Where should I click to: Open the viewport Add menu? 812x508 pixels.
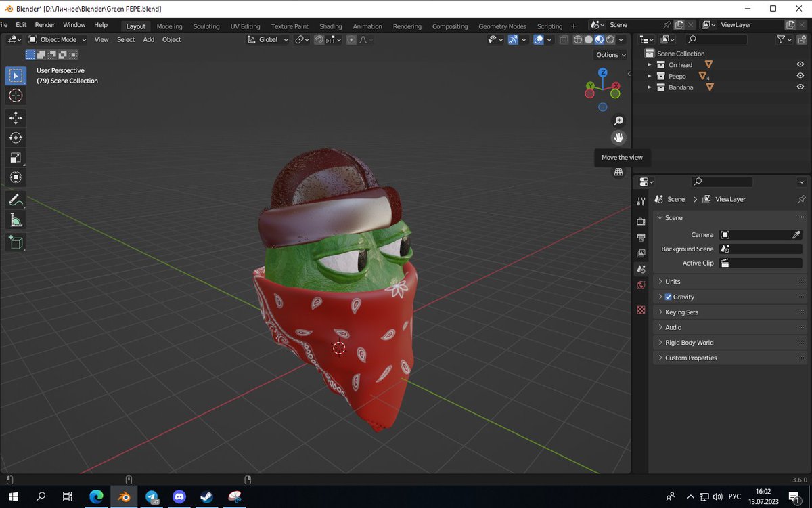coord(148,40)
